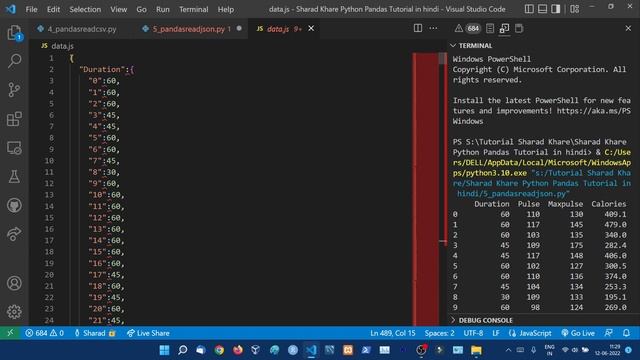This screenshot has width=640, height=360.
Task: Open the GitHub view in activity bar
Action: (14, 205)
